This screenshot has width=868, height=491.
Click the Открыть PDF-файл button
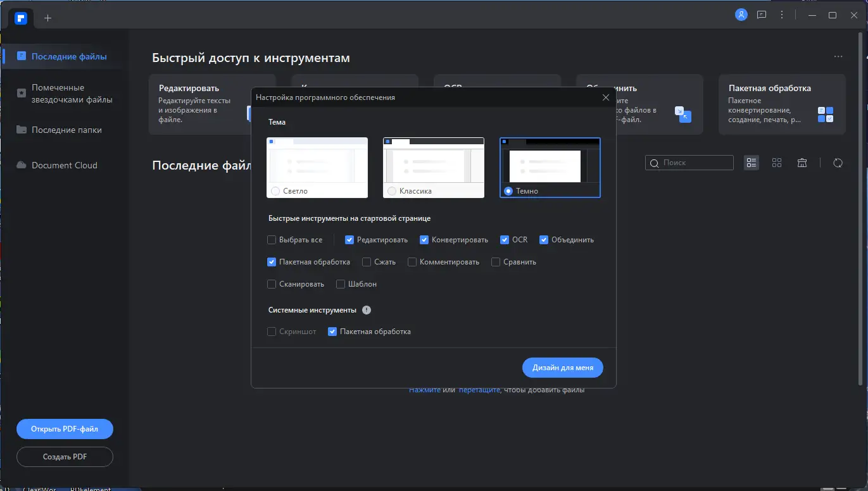pos(65,429)
